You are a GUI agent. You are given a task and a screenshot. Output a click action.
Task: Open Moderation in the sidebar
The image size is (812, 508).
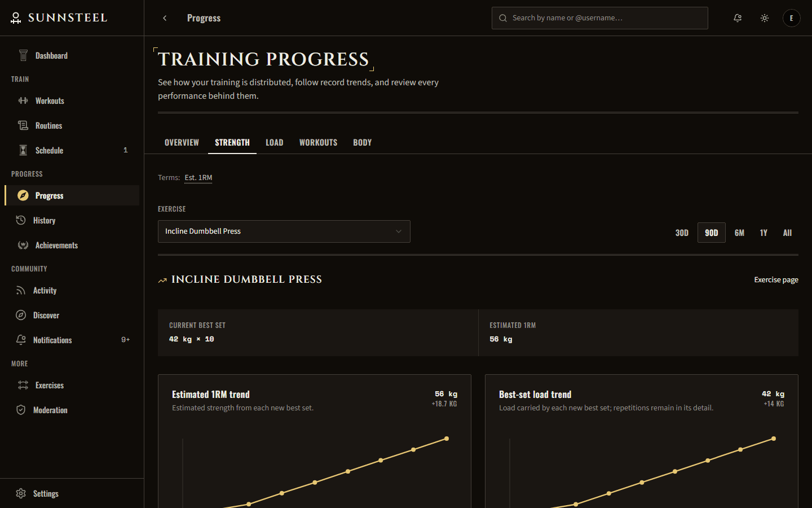(72, 410)
